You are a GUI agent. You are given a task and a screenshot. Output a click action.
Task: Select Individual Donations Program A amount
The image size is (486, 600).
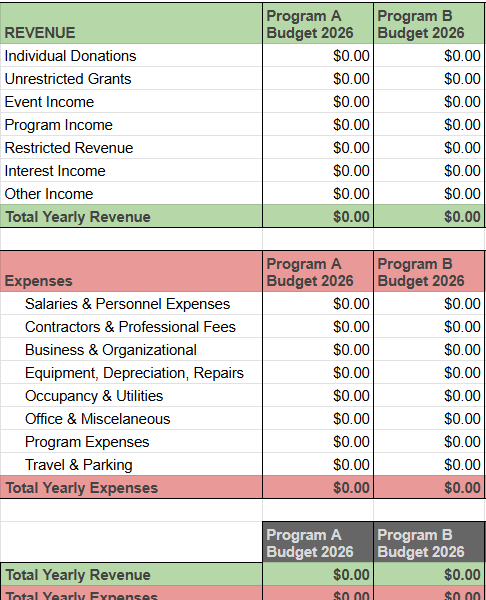pos(318,55)
